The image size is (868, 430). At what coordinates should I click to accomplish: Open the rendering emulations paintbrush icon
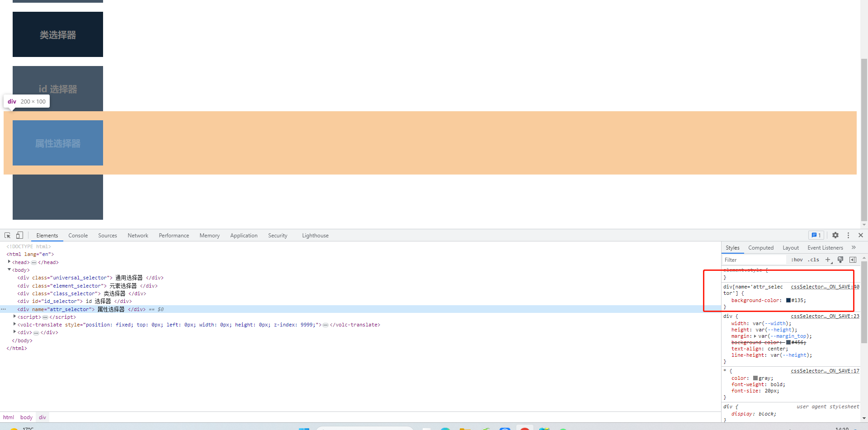click(840, 260)
